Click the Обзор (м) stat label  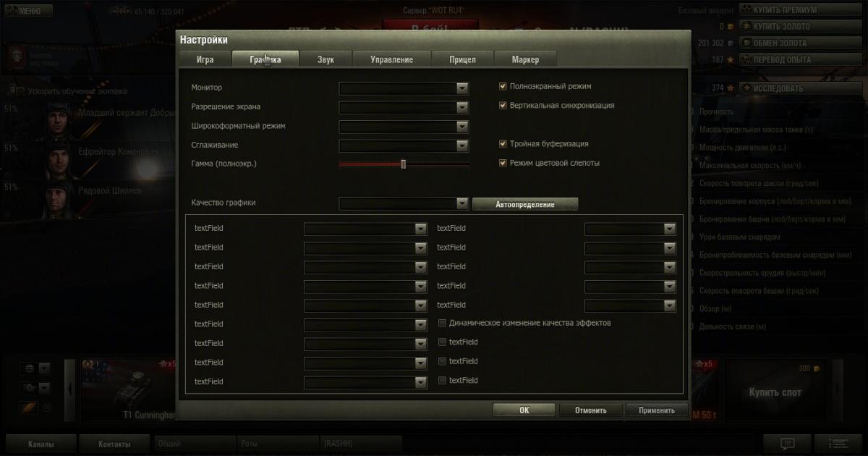coord(715,309)
